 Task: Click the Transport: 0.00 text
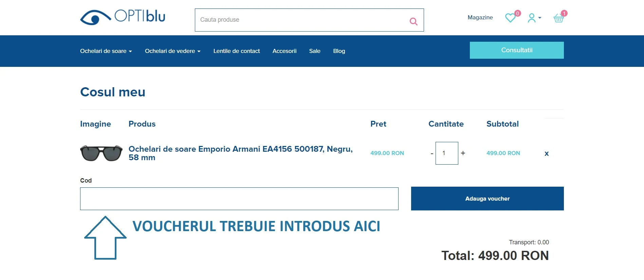pyautogui.click(x=529, y=242)
